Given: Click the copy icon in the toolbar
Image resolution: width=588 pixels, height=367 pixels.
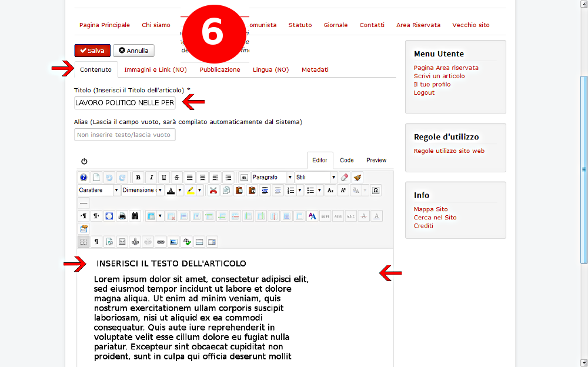Looking at the screenshot, I should tap(226, 190).
